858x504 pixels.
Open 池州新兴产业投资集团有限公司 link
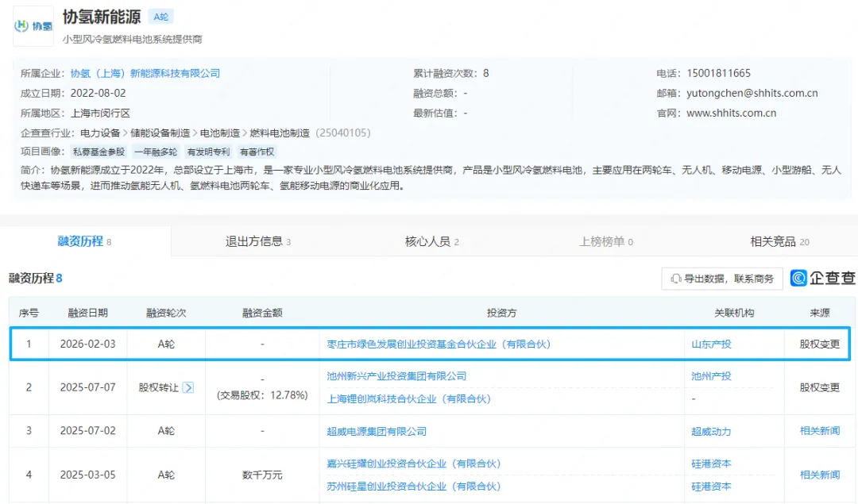396,376
